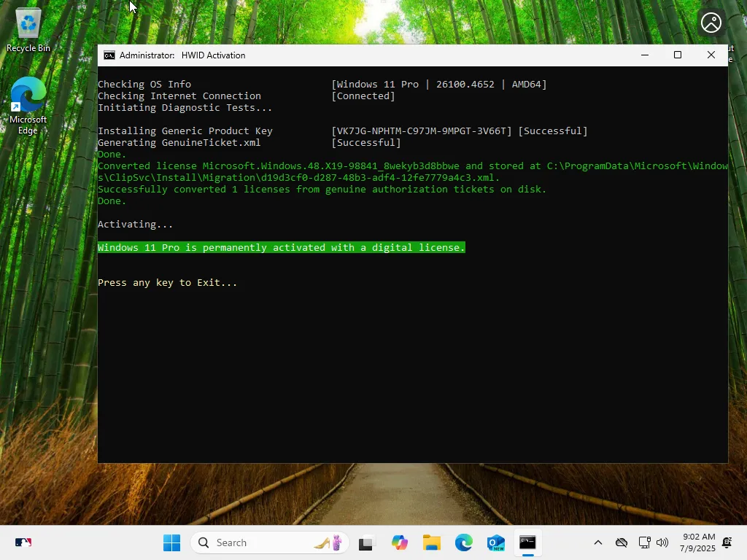This screenshot has height=560, width=747.
Task: Maximize the HWID Activation window
Action: tap(678, 55)
